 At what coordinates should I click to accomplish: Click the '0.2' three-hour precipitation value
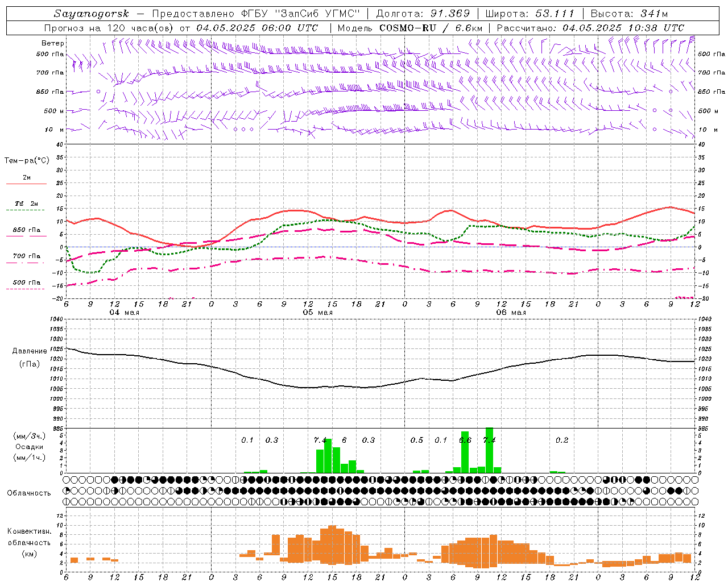[562, 440]
